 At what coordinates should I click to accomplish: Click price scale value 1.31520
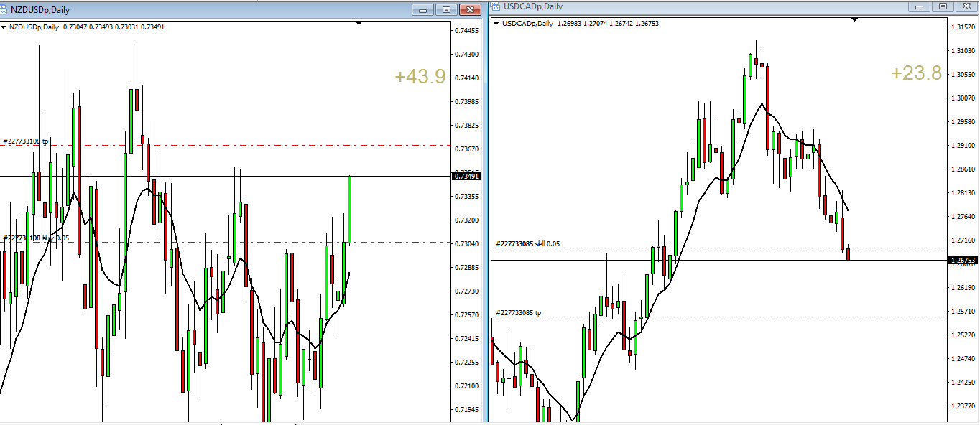coord(963,27)
